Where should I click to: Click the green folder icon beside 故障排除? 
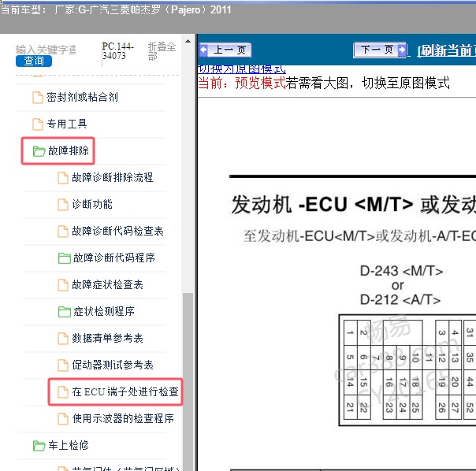point(39,150)
